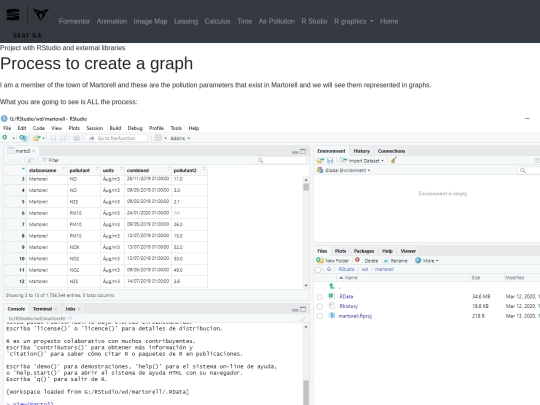Viewport: 540px width, 405px height.
Task: Click the Rename icon in Files pane
Action: click(x=386, y=261)
